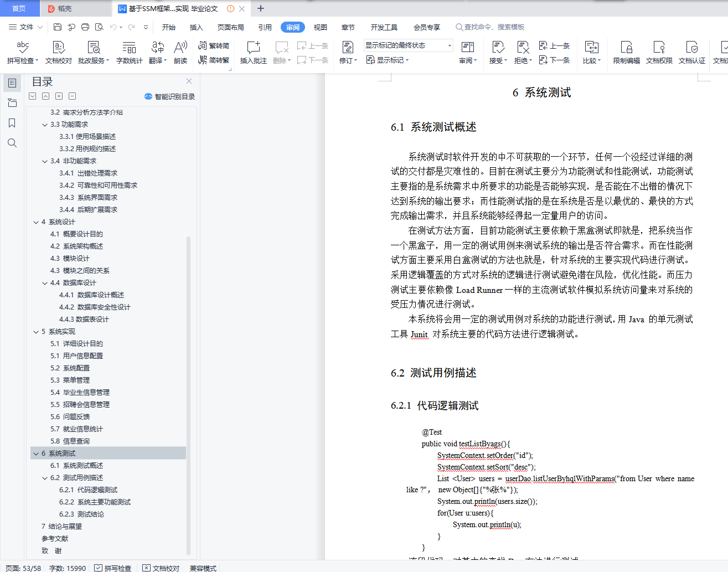Click the print icon in the quick access bar
The image size is (728, 572).
click(85, 27)
